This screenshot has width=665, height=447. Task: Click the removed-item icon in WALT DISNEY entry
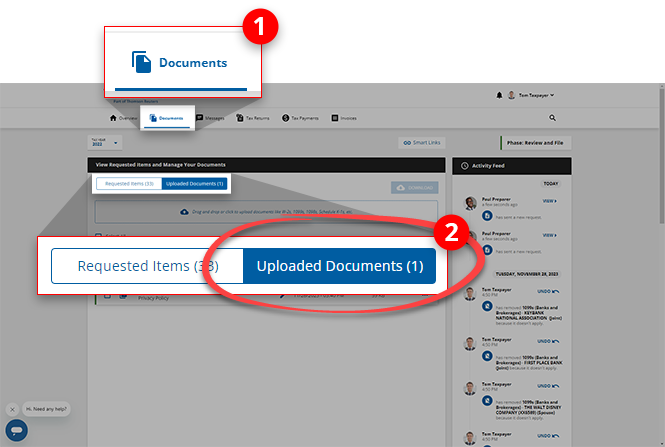pyautogui.click(x=487, y=400)
